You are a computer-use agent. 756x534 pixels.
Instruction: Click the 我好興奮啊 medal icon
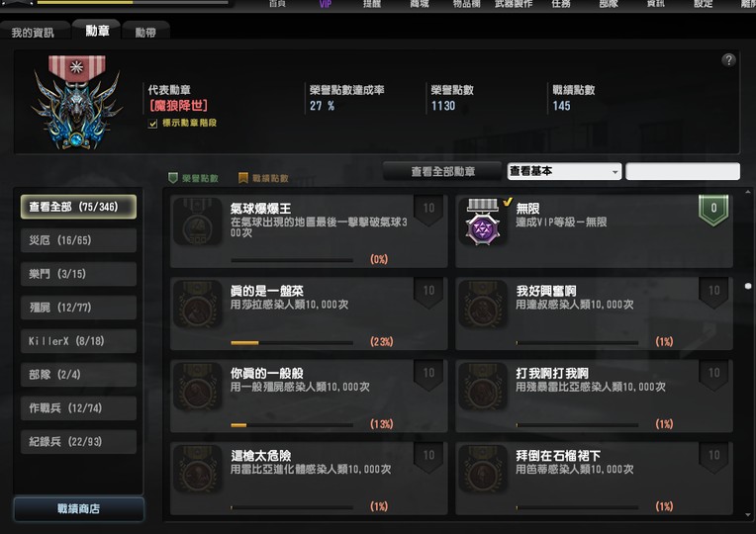click(x=483, y=304)
